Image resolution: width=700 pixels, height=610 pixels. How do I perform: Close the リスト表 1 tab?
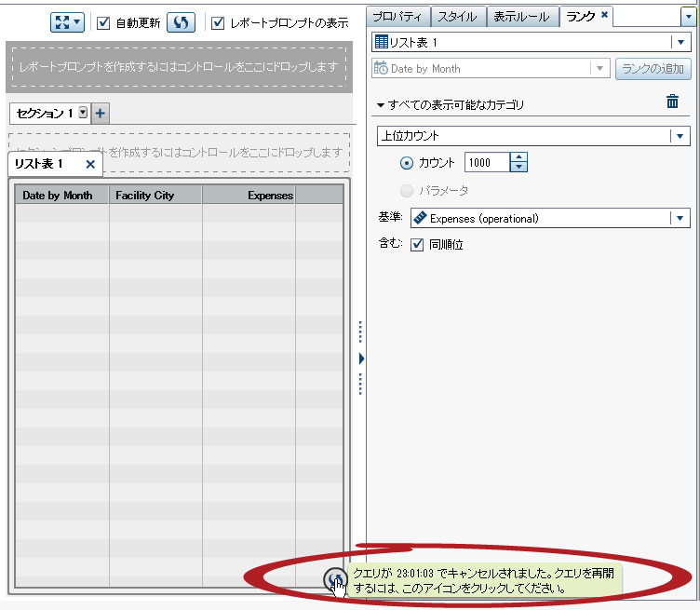(90, 164)
